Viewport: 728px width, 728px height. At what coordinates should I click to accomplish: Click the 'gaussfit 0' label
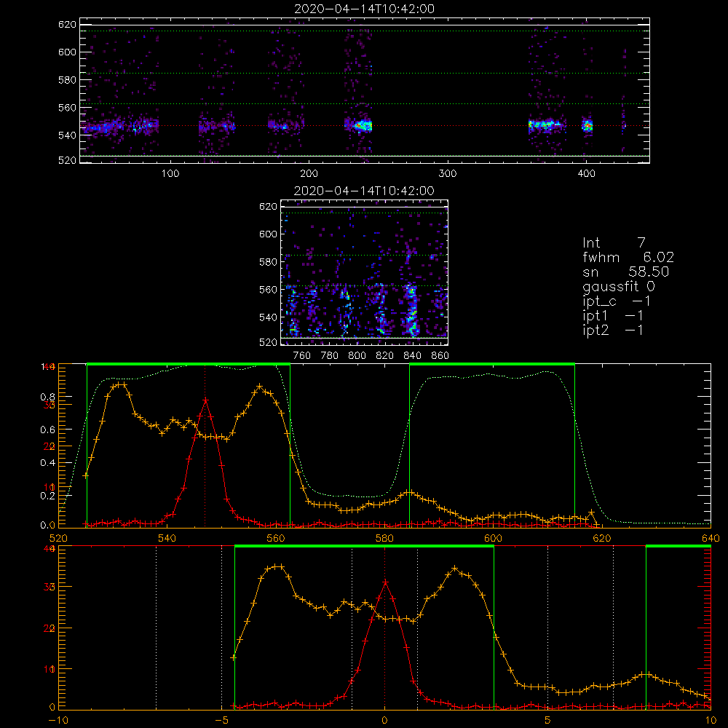(619, 286)
